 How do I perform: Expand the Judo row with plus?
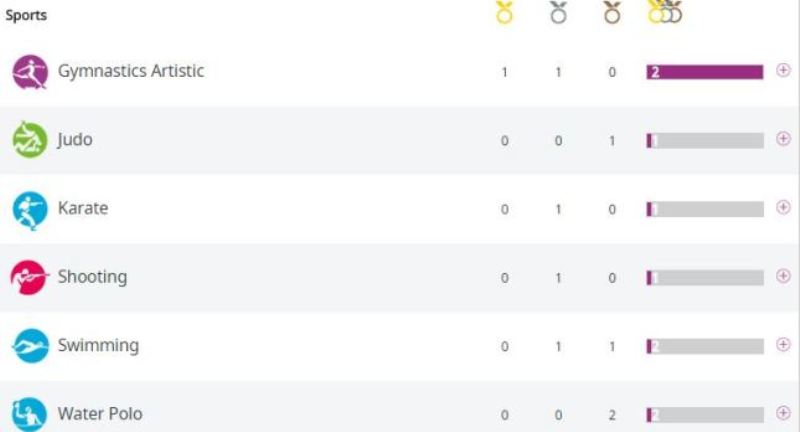click(x=783, y=139)
